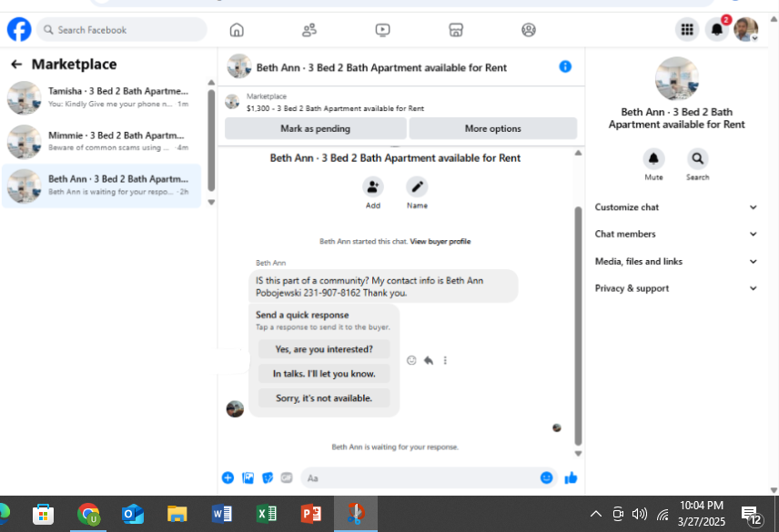Click conversation list scrollbar down arrow
Viewport: 779px width, 532px height.
[x=211, y=203]
